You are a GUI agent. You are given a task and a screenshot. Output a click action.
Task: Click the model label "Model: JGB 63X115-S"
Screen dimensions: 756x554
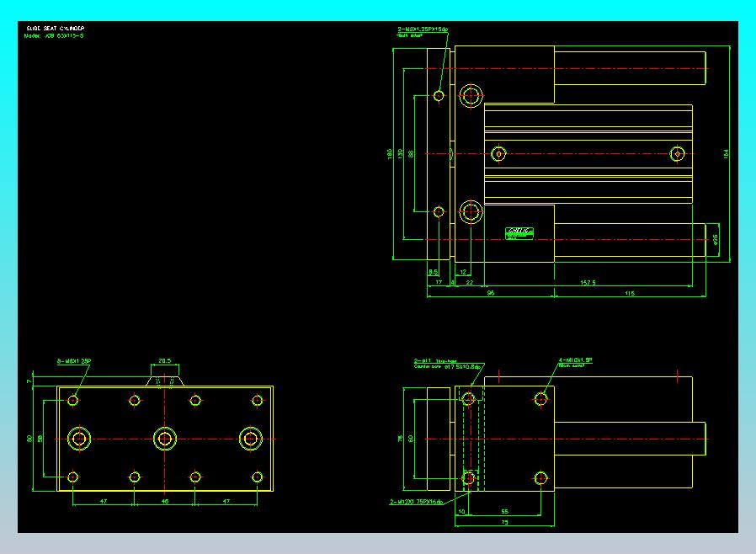point(54,35)
